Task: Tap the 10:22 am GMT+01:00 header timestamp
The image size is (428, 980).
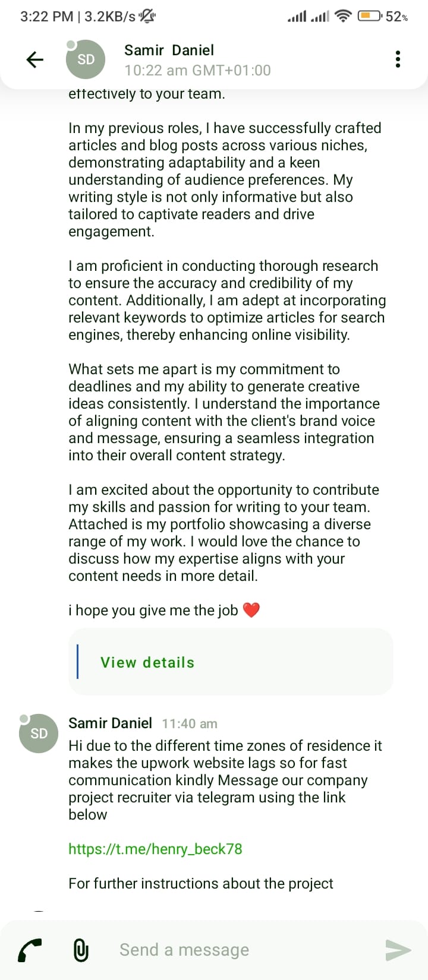Action: click(x=197, y=70)
